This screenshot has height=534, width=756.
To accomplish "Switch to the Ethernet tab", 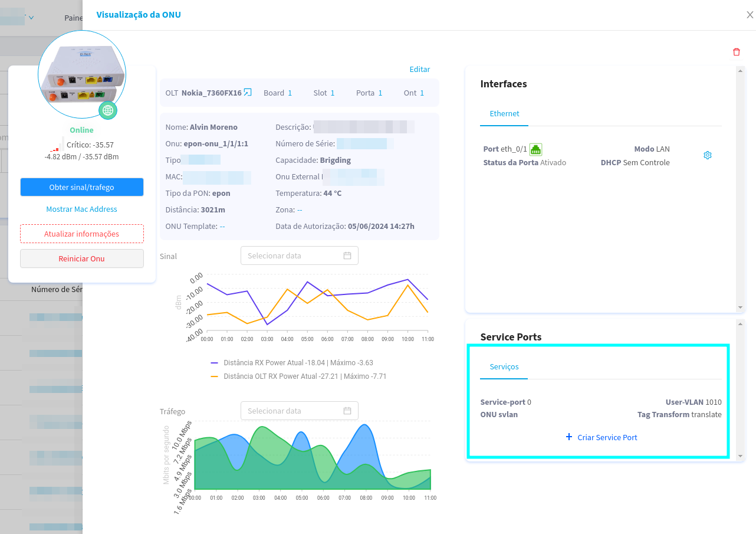I will click(x=504, y=113).
